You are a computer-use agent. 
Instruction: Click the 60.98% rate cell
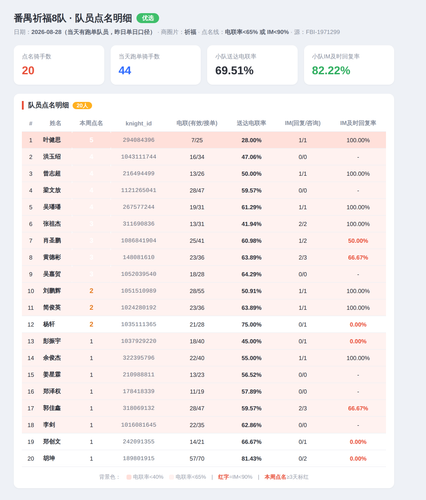tap(251, 241)
